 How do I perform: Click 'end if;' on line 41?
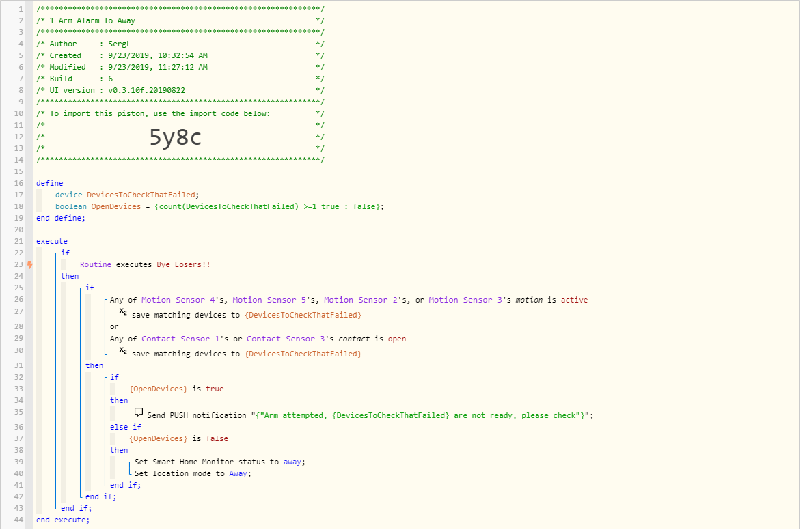point(125,486)
